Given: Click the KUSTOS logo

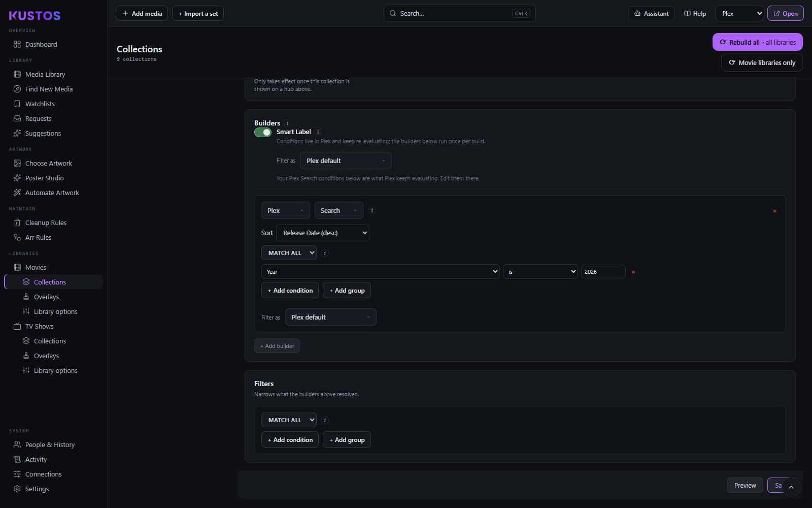Looking at the screenshot, I should [x=35, y=16].
